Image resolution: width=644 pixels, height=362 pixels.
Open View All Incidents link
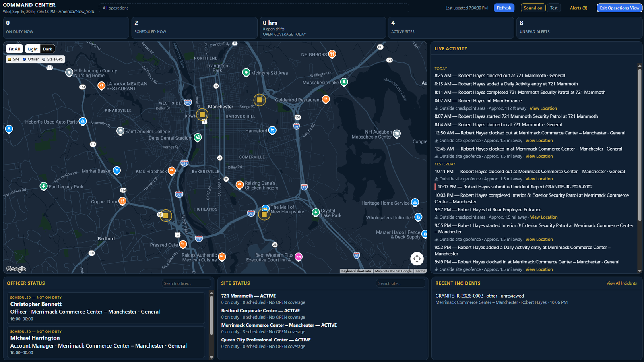pos(621,283)
